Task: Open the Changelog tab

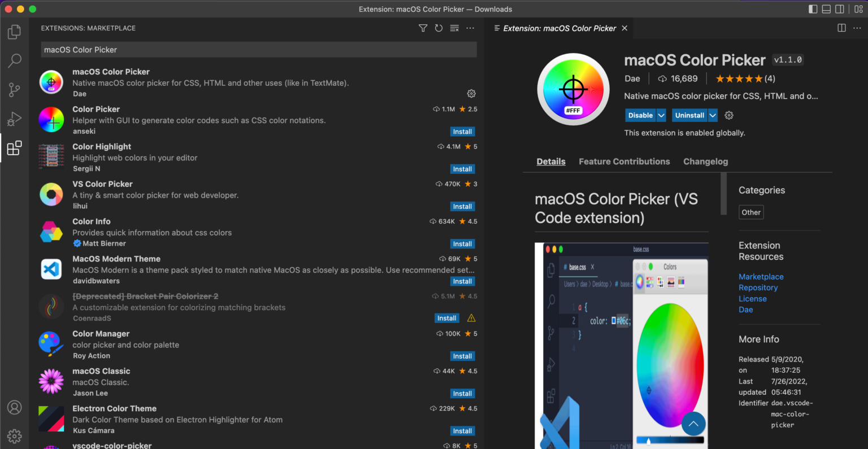Action: pyautogui.click(x=705, y=162)
